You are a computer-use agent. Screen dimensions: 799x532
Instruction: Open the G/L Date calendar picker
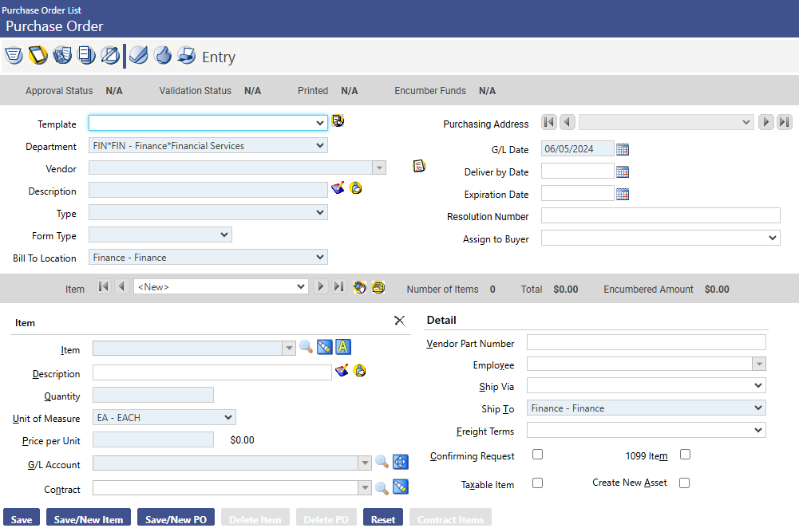(x=623, y=149)
